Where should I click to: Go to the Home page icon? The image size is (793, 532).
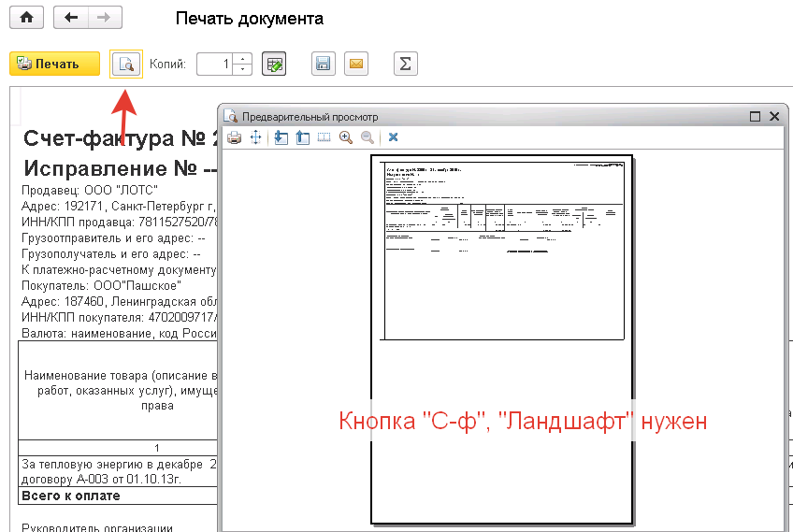(26, 18)
